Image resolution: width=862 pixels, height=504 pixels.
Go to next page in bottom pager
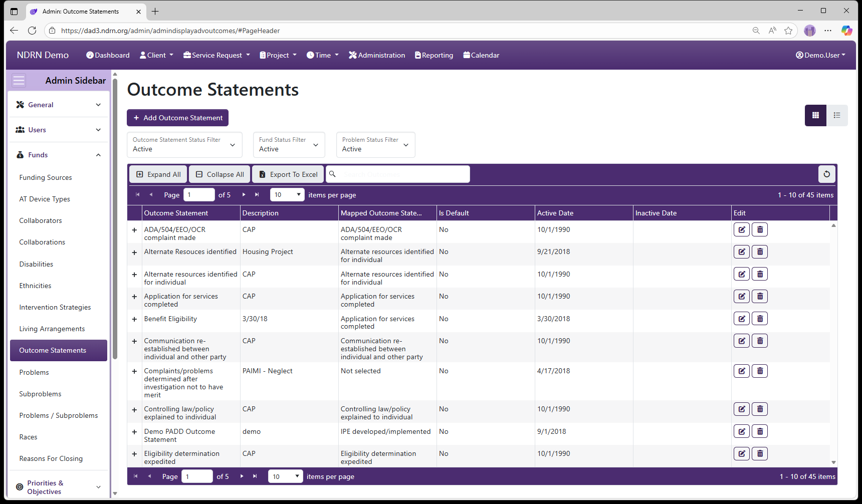242,476
